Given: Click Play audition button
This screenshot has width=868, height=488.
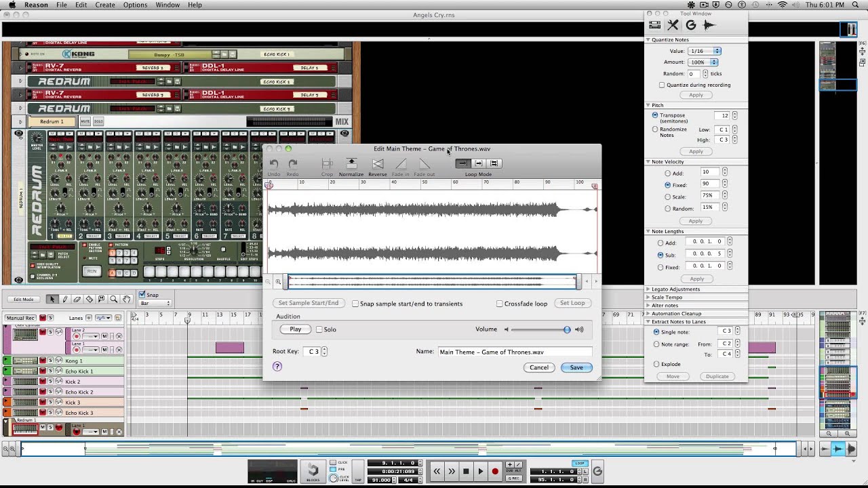Looking at the screenshot, I should [296, 329].
